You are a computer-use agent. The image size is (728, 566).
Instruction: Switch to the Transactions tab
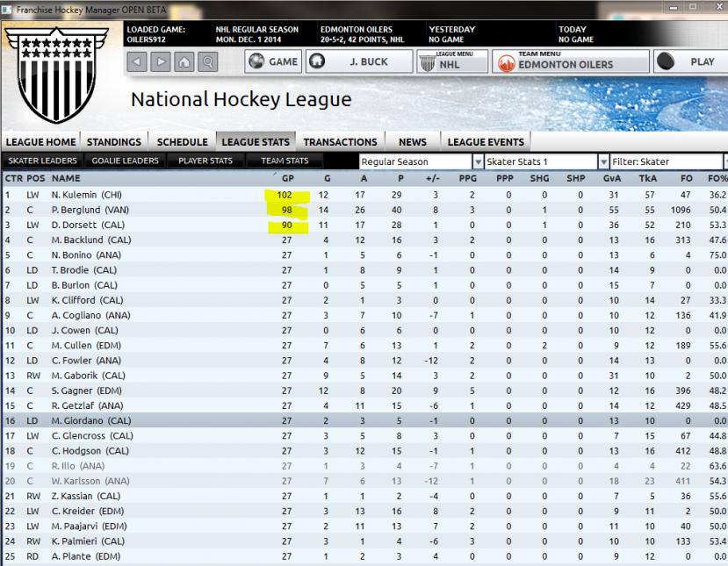[340, 142]
